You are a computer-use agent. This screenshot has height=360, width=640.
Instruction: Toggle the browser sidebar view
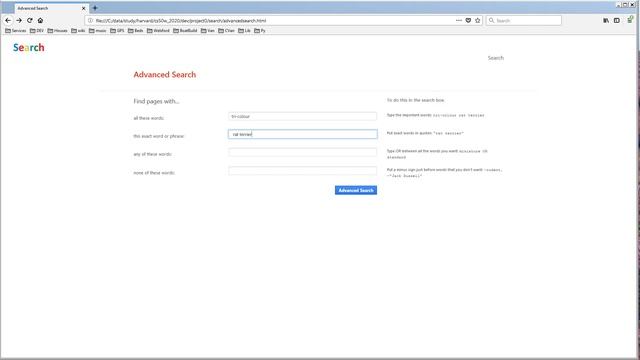(617, 20)
